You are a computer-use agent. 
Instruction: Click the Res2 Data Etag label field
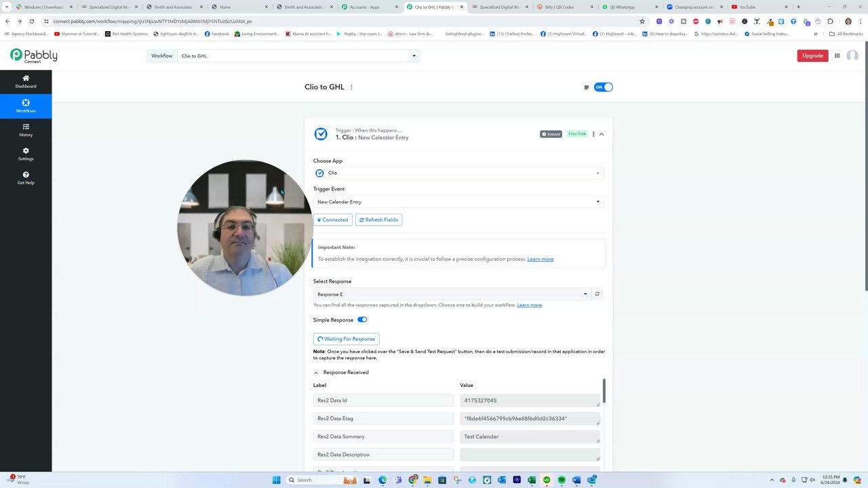click(383, 418)
